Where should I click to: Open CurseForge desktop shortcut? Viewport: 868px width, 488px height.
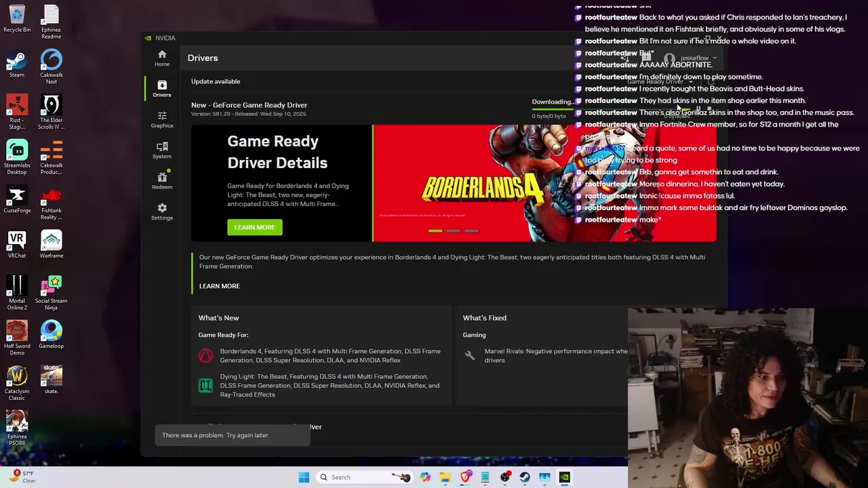click(17, 200)
